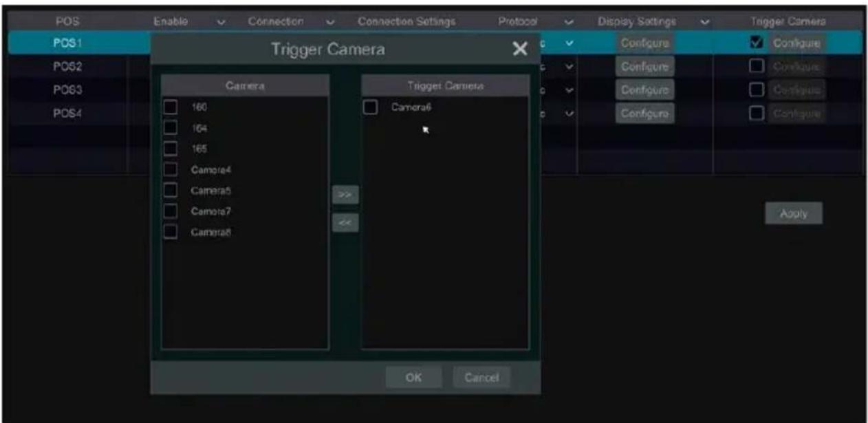
Task: Expand the Enable column header dropdown
Action: click(x=221, y=22)
